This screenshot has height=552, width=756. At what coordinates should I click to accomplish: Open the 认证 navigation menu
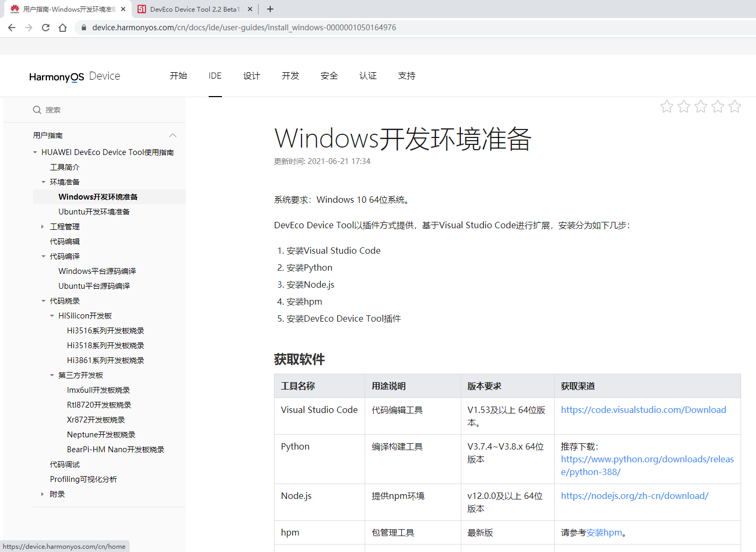click(368, 76)
